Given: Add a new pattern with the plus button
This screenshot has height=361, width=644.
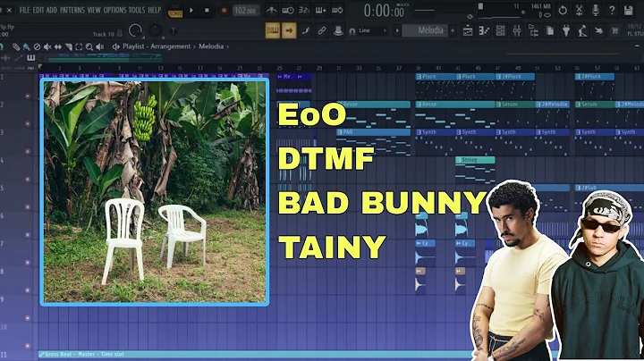Looking at the screenshot, I should tap(453, 30).
